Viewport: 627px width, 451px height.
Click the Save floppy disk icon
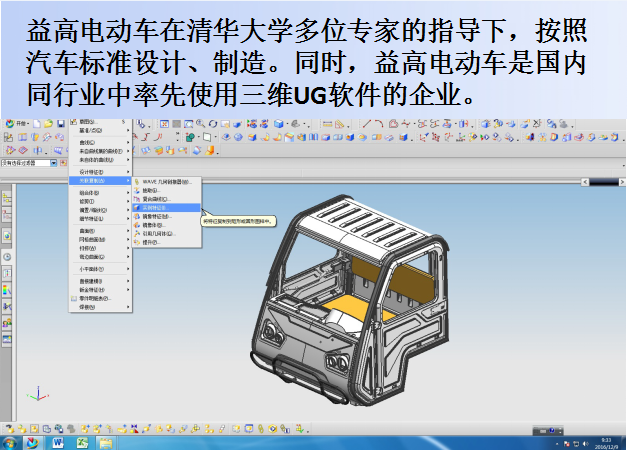point(60,124)
